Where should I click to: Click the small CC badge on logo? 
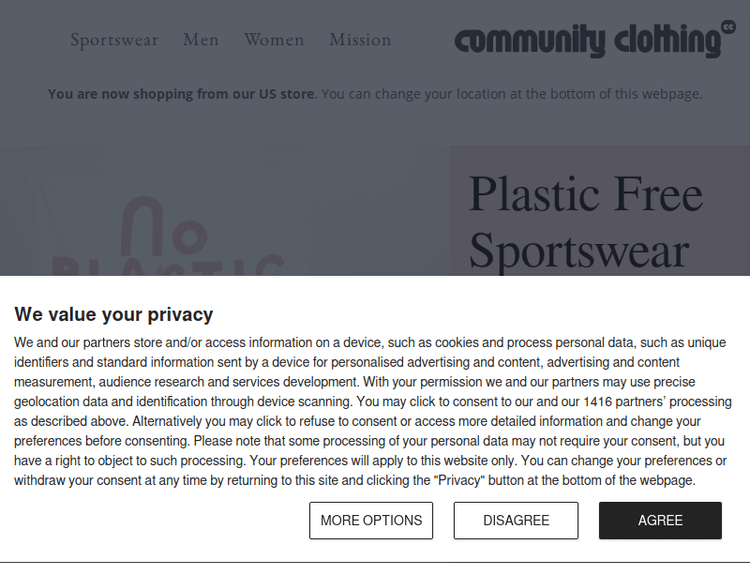click(x=727, y=27)
